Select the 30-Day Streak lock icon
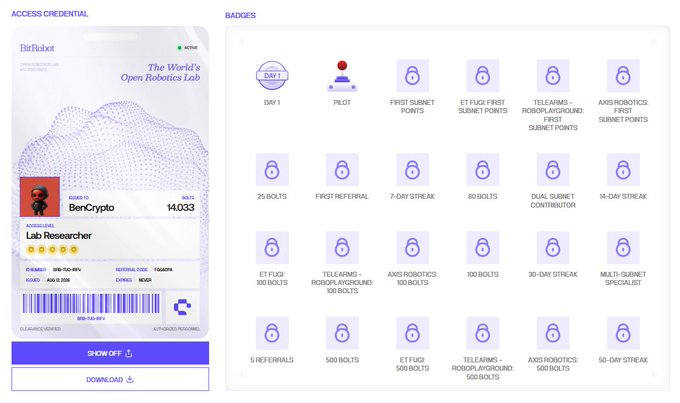This screenshot has height=403, width=680. coord(553,248)
